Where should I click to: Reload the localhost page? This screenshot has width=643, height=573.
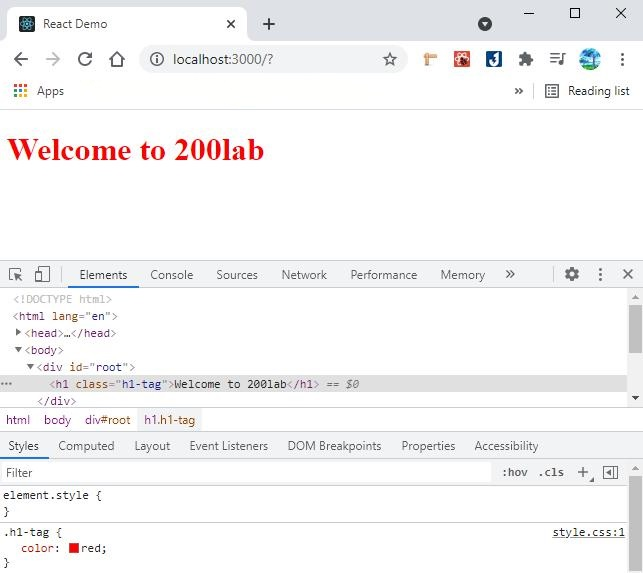coord(85,59)
